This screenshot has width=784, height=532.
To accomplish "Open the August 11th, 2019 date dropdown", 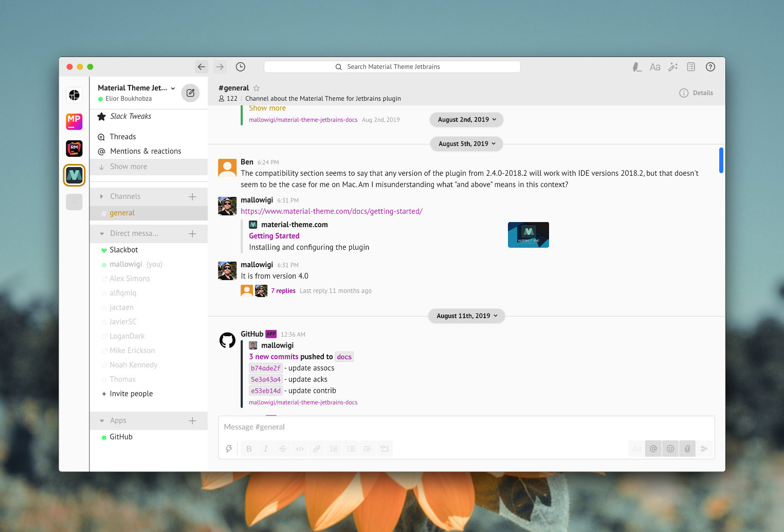I will click(467, 316).
